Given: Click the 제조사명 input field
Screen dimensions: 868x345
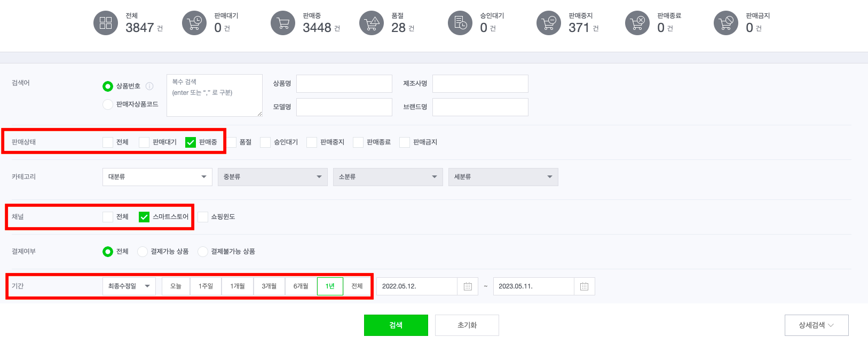Looking at the screenshot, I should coord(480,84).
